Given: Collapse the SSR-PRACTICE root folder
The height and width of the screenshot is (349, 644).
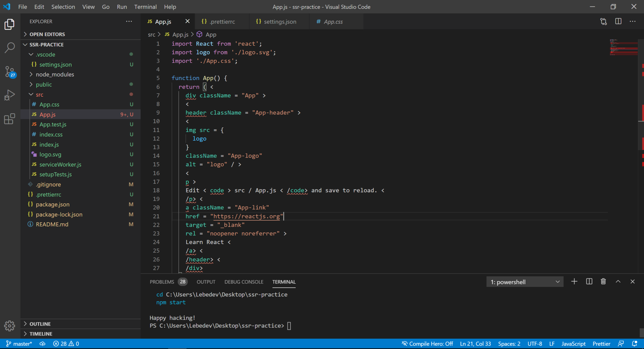Looking at the screenshot, I should [81, 44].
